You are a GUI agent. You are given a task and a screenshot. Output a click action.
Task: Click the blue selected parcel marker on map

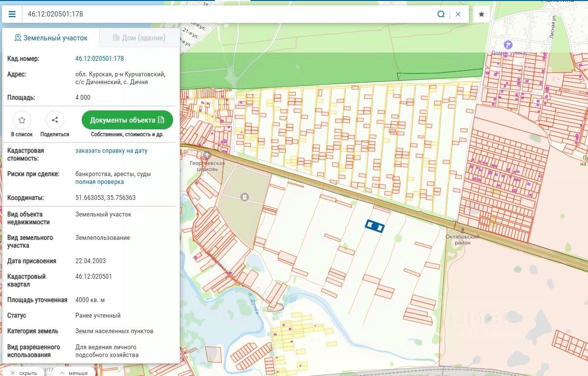click(374, 226)
